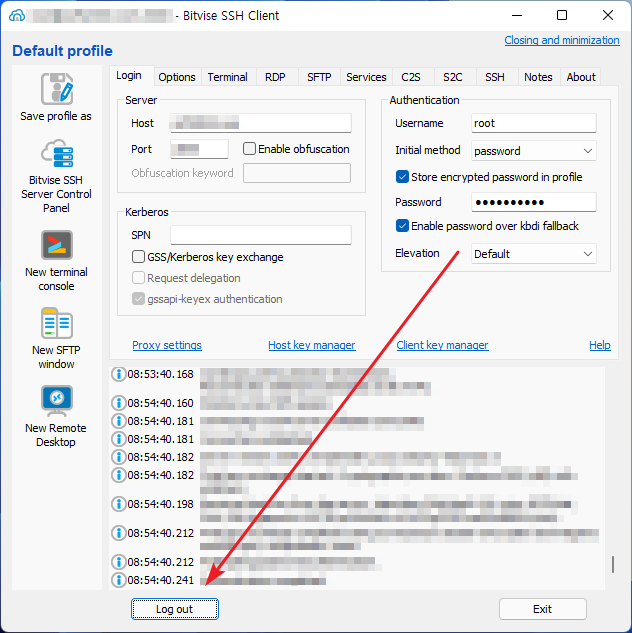Click the Log out button
The height and width of the screenshot is (633, 632).
[x=175, y=609]
